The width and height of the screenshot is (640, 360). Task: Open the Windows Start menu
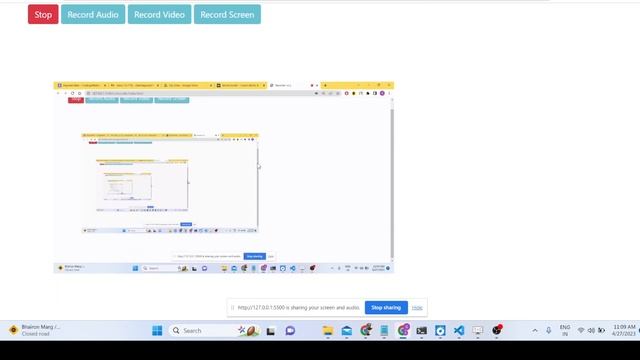[157, 331]
